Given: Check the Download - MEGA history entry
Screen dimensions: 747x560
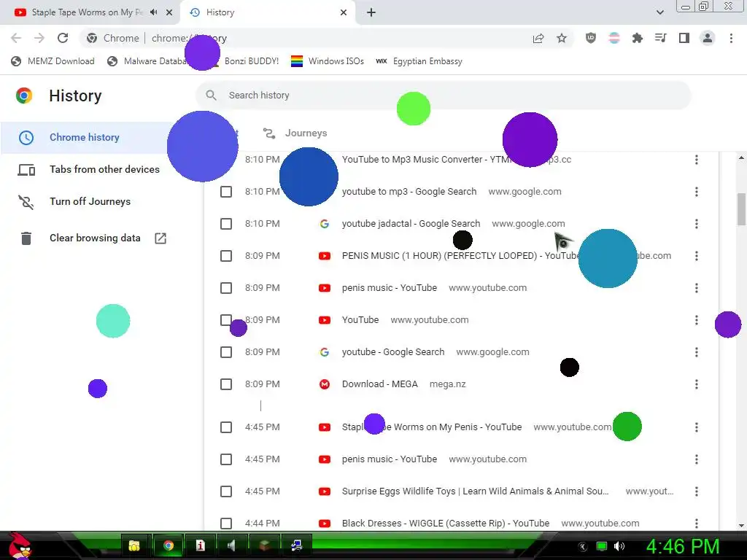Looking at the screenshot, I should (226, 384).
